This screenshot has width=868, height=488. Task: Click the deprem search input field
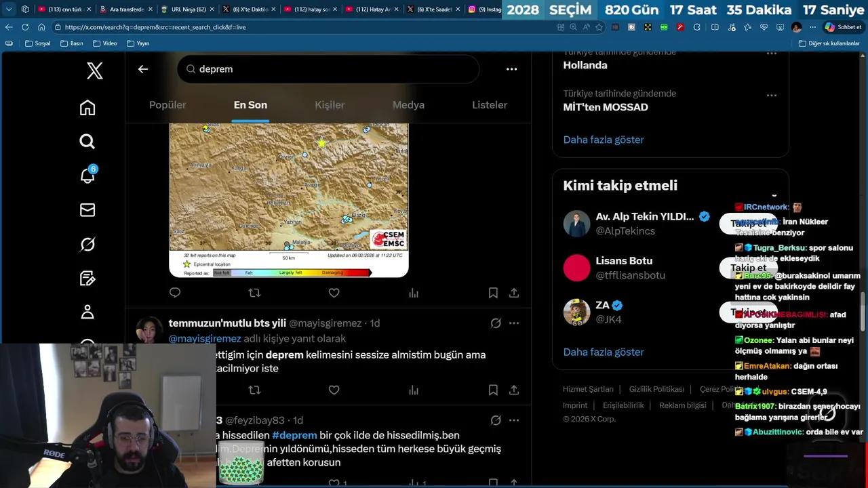point(328,69)
